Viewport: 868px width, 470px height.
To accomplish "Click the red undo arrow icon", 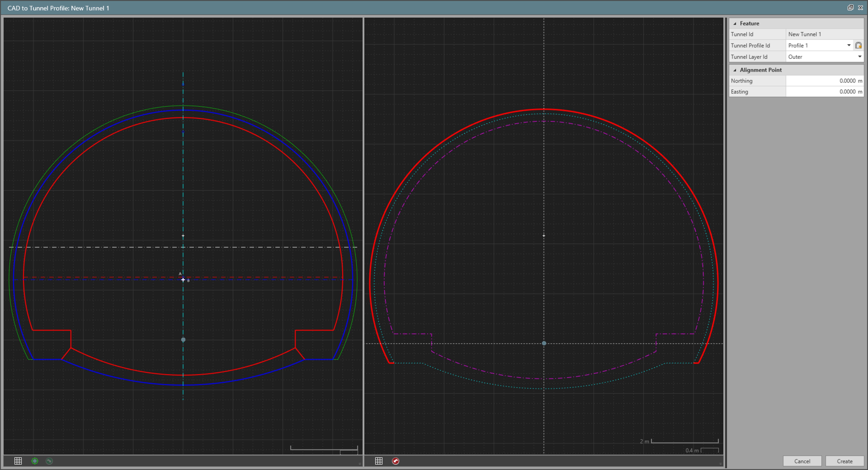I will coord(396,461).
